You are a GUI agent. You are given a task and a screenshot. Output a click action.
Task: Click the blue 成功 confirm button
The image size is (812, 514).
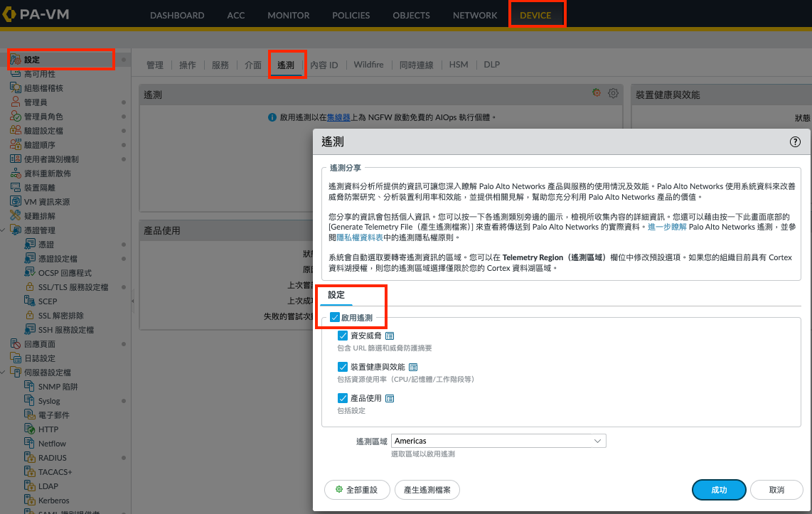(x=719, y=490)
